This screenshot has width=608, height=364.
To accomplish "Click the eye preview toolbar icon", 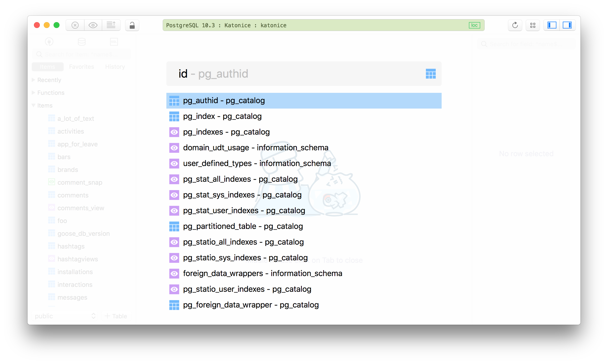I will coord(93,25).
